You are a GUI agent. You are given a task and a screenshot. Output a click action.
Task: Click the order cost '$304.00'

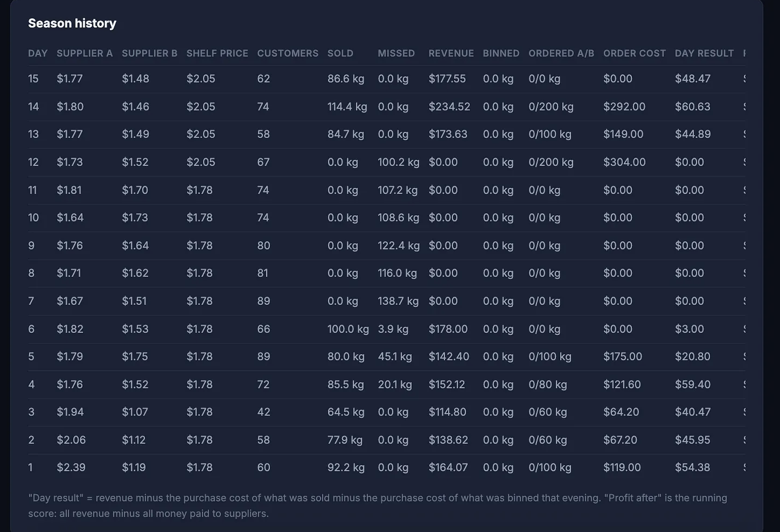tap(625, 162)
